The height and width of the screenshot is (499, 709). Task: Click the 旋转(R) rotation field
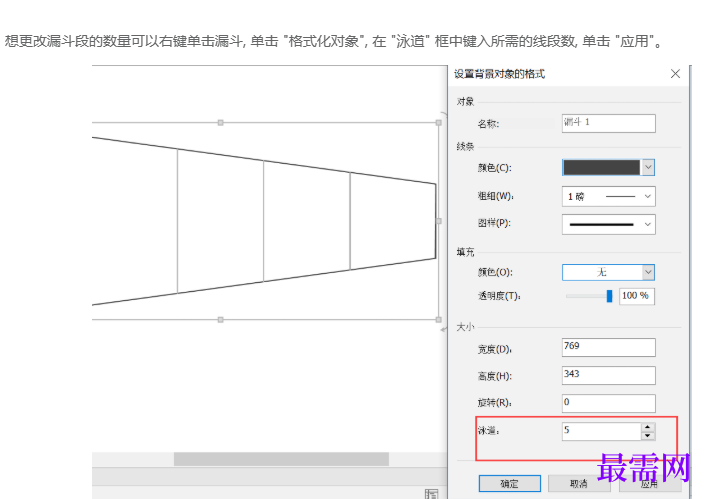(x=608, y=403)
